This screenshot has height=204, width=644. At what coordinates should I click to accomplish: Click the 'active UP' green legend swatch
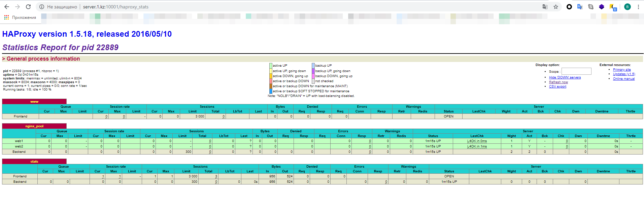pyautogui.click(x=271, y=66)
